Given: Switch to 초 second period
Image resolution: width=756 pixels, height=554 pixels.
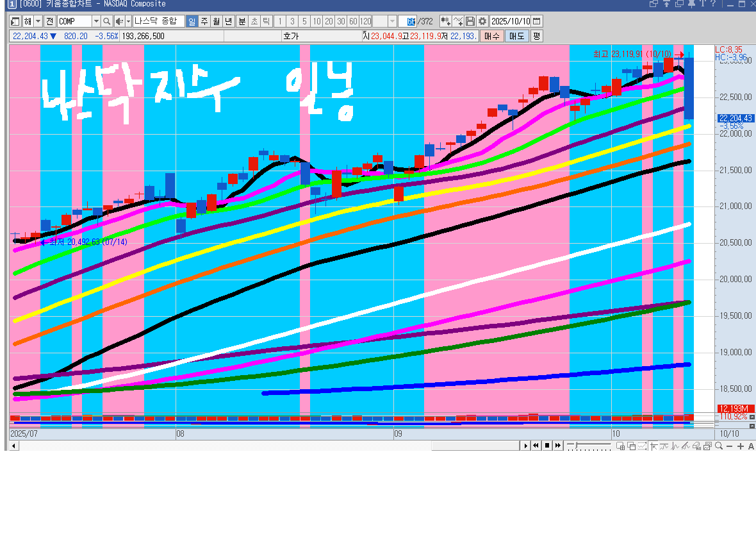Looking at the screenshot, I should pos(254,21).
